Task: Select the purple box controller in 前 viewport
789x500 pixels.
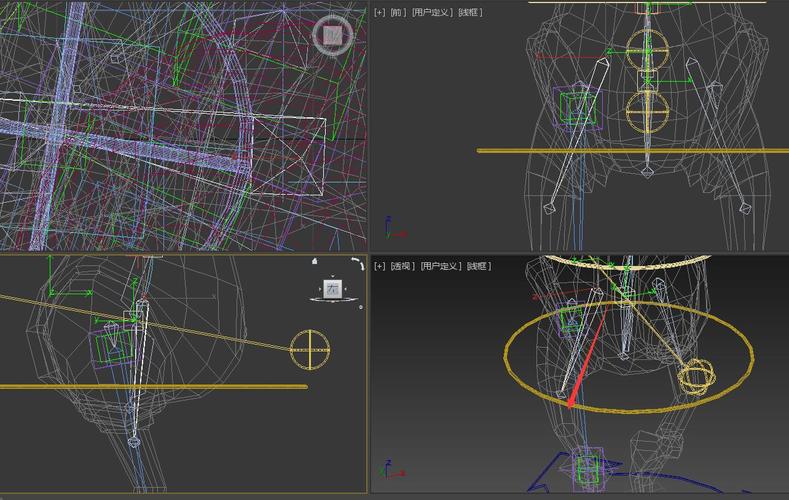Action: pyautogui.click(x=576, y=107)
